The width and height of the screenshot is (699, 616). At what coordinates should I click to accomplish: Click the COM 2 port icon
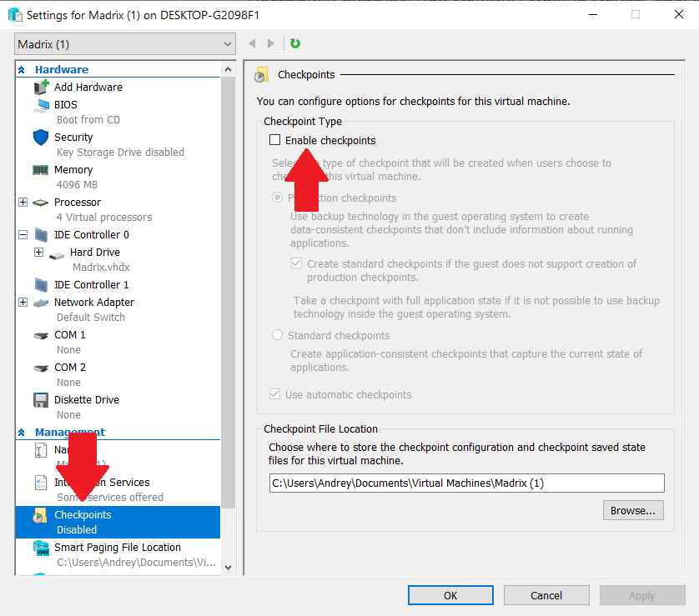[41, 368]
